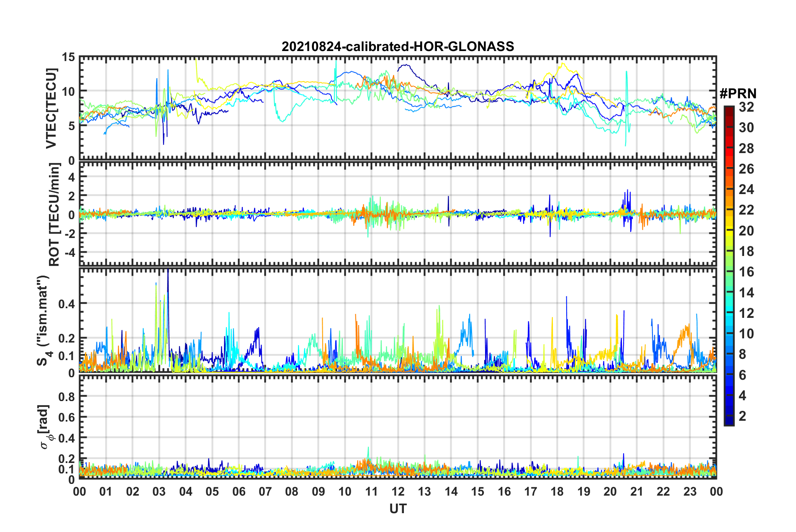Click UT axis hour label 11
Screen dimensions: 796x532
(372, 491)
